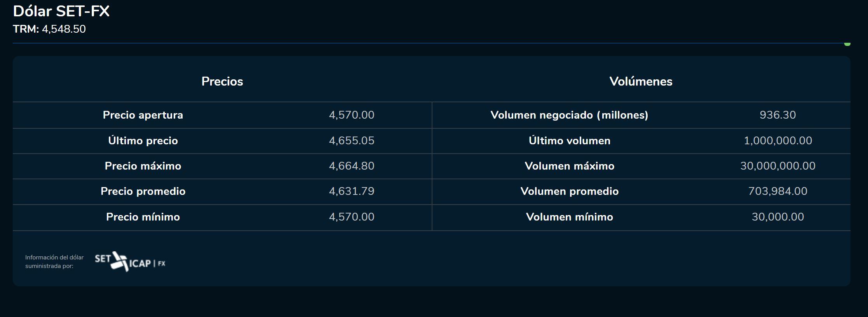This screenshot has width=868, height=317.
Task: Click the Dólar SET-FX heading
Action: [61, 11]
